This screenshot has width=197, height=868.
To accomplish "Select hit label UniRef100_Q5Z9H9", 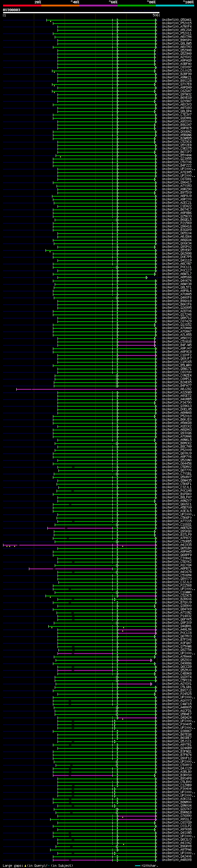I will 176,54.
